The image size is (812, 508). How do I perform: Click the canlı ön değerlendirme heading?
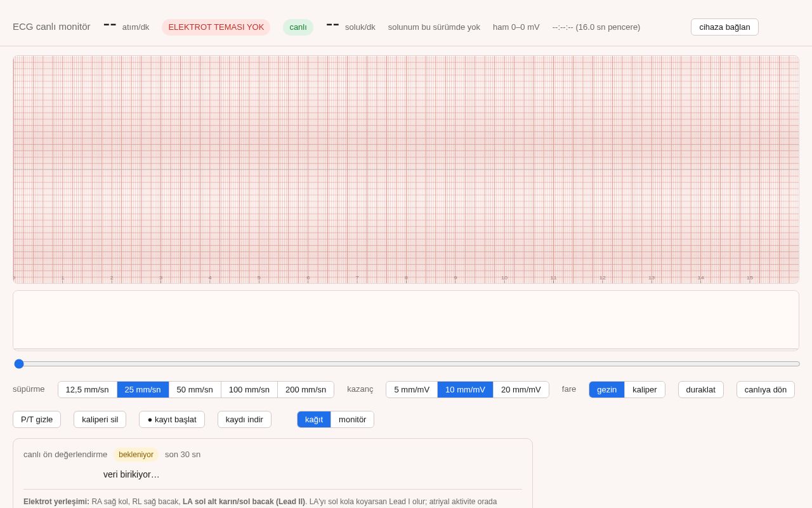[x=65, y=454]
